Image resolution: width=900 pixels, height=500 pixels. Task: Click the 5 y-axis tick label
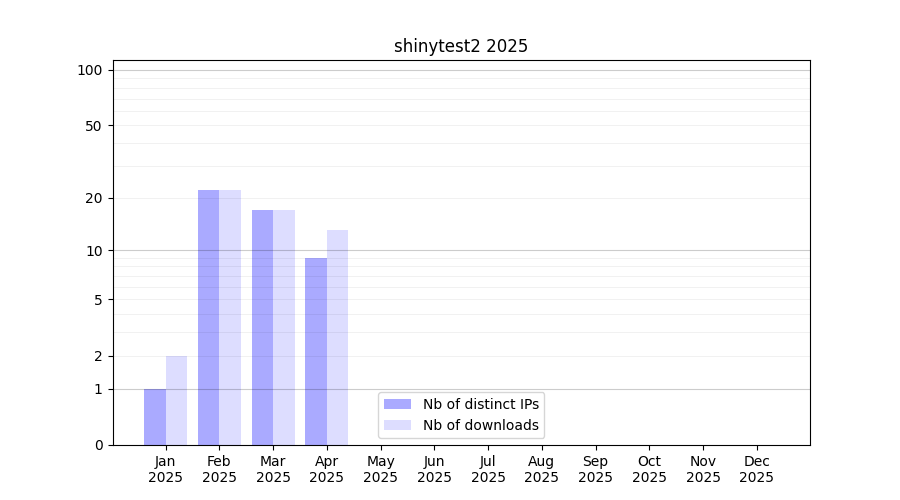pyautogui.click(x=98, y=300)
